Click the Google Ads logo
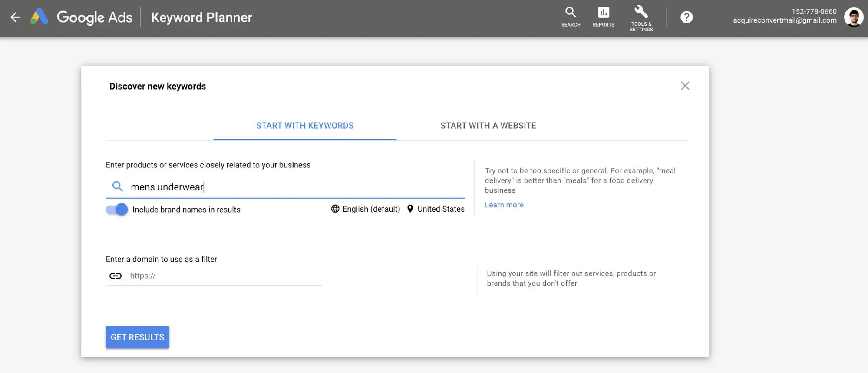Image resolution: width=868 pixels, height=373 pixels. (x=39, y=17)
